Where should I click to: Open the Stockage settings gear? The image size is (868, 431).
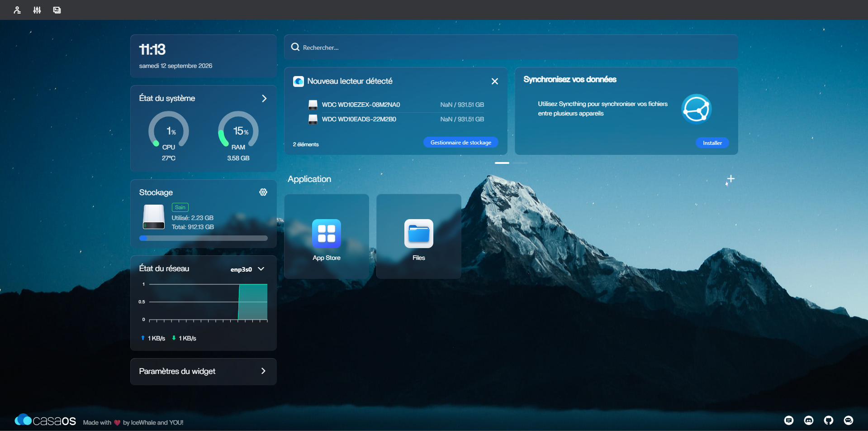(263, 192)
